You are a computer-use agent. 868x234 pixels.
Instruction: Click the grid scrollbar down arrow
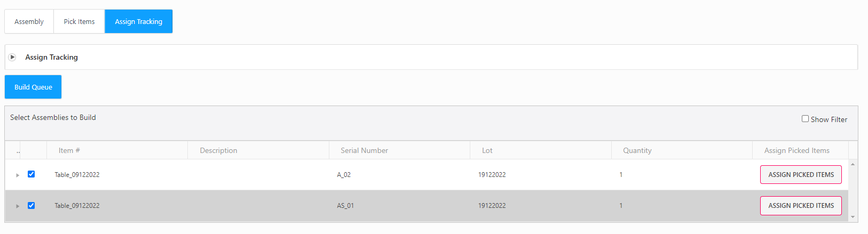(853, 217)
